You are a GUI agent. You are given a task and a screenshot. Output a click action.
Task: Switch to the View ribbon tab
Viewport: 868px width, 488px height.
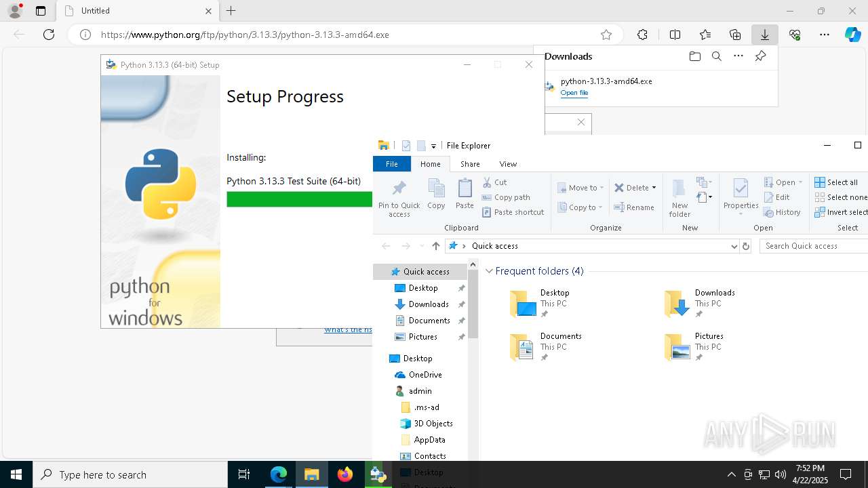(508, 164)
